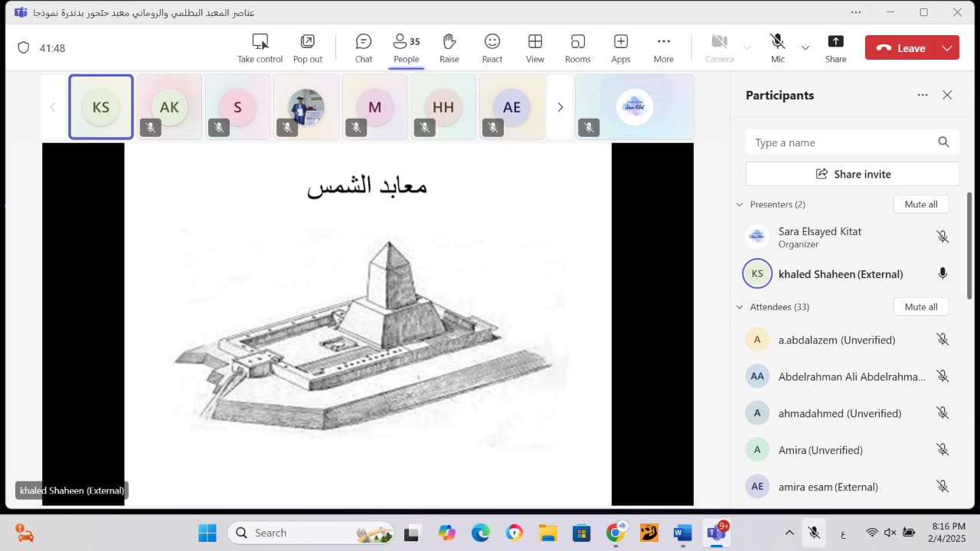The image size is (980, 551).
Task: Open Microsoft Edge from taskbar
Action: coord(480,533)
